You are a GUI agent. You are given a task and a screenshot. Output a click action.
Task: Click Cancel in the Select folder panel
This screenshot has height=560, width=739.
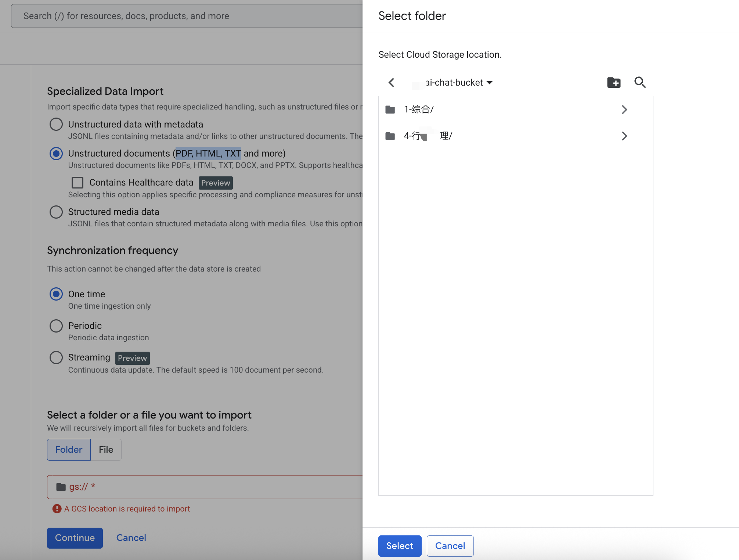450,546
